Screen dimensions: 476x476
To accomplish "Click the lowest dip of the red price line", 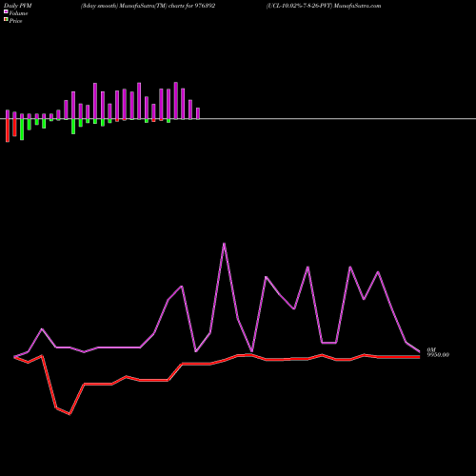I will pos(69,414).
